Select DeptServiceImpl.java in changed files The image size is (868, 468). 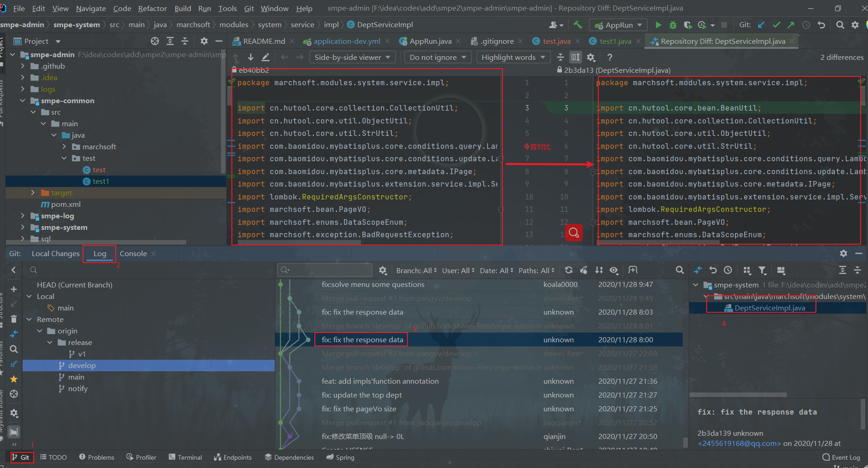pos(770,308)
